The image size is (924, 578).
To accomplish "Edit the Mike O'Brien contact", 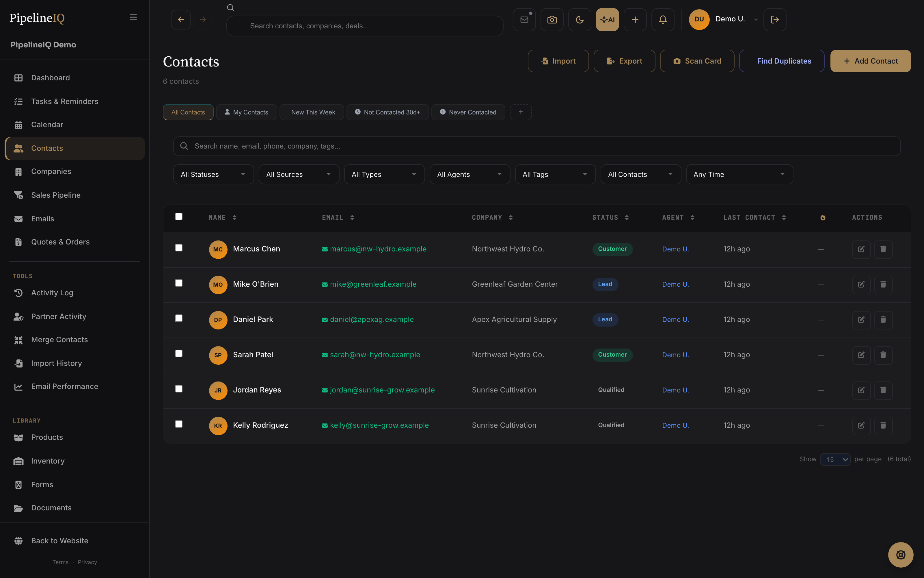I will [861, 284].
